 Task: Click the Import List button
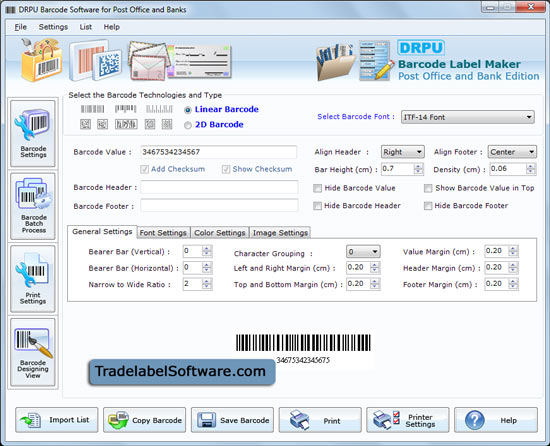pos(57,420)
